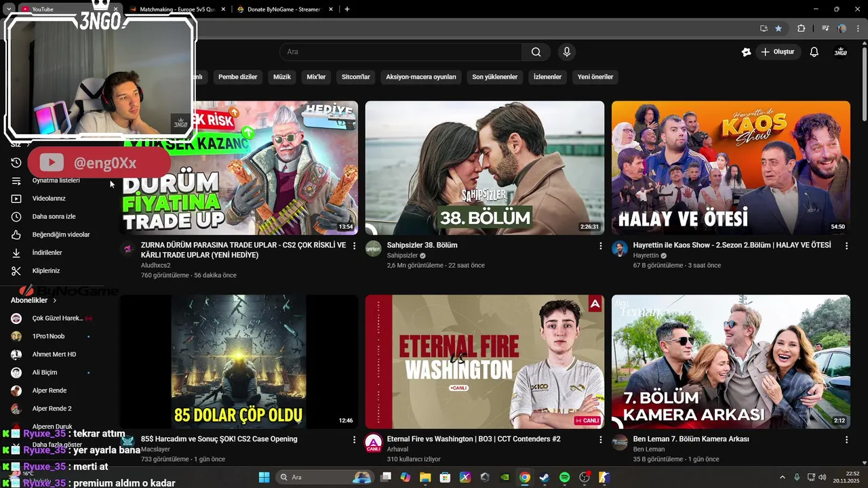Viewport: 868px width, 488px height.
Task: Click the install app icon in address bar
Action: coord(764,28)
